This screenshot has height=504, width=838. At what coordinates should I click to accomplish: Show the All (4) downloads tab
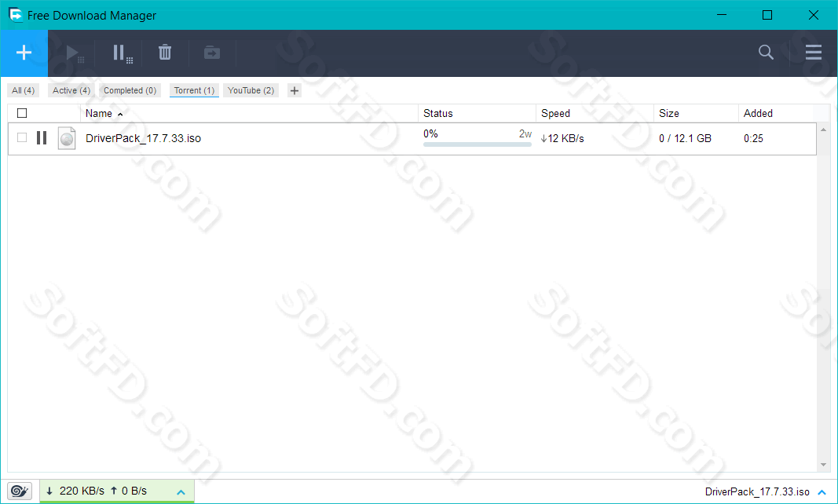pos(23,90)
